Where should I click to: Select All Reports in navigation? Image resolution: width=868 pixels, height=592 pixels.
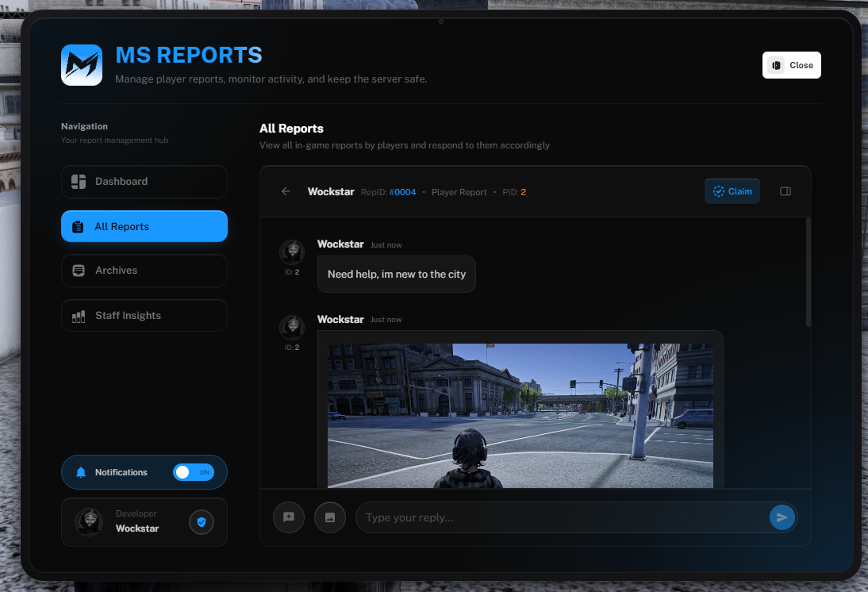[x=144, y=226]
